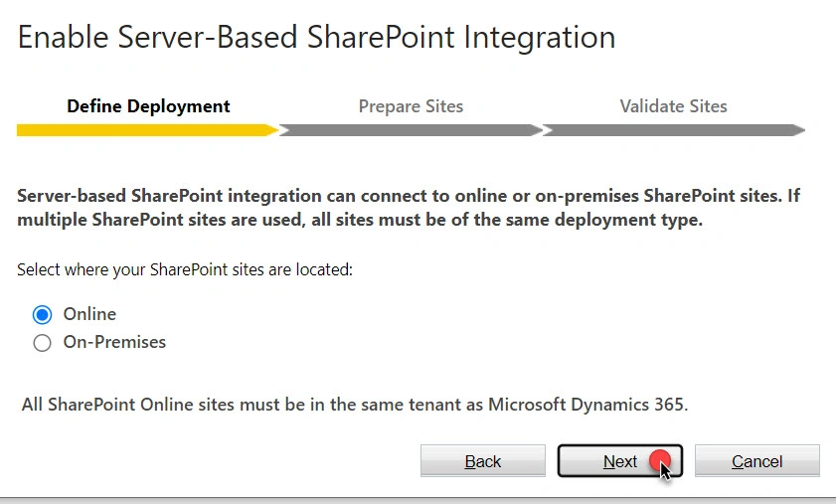The image size is (836, 504).
Task: Jump to the Validate Sites step
Action: 673,106
